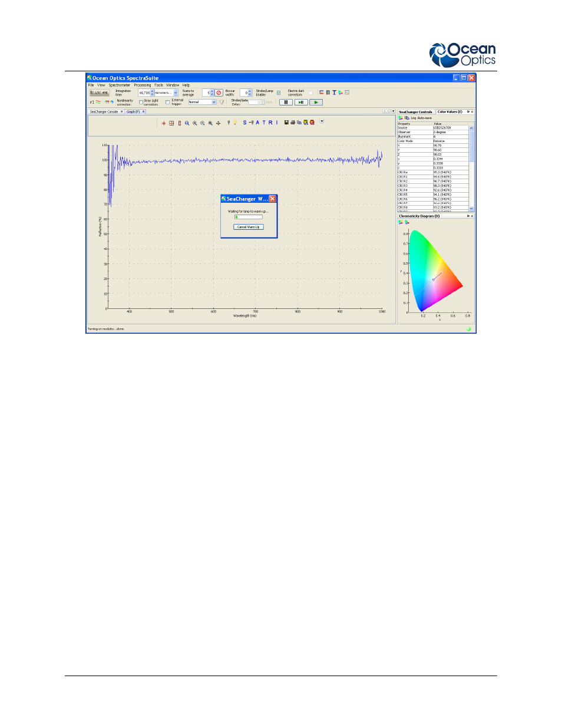The height and width of the screenshot is (728, 562).
Task: Open the Help menu
Action: [186, 85]
